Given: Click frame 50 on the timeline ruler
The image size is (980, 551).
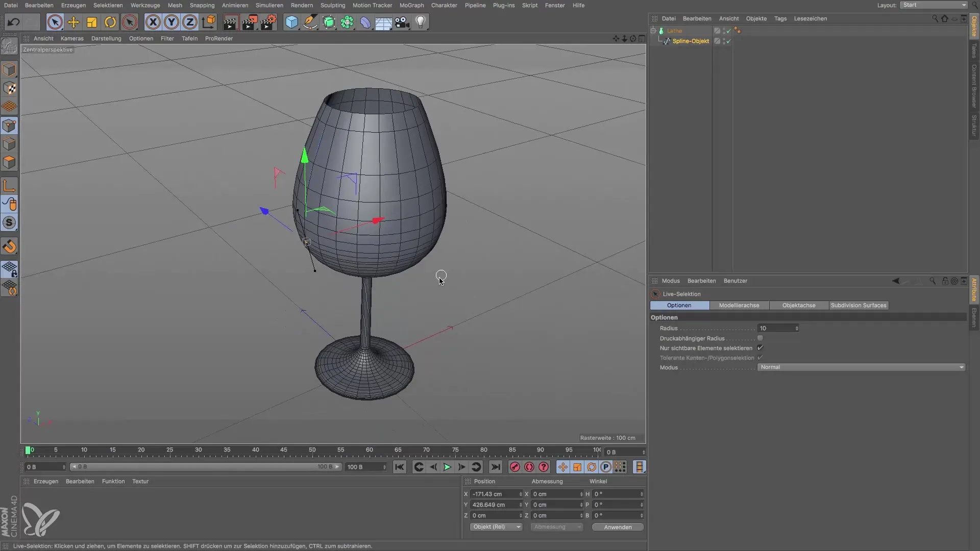Looking at the screenshot, I should 312,451.
